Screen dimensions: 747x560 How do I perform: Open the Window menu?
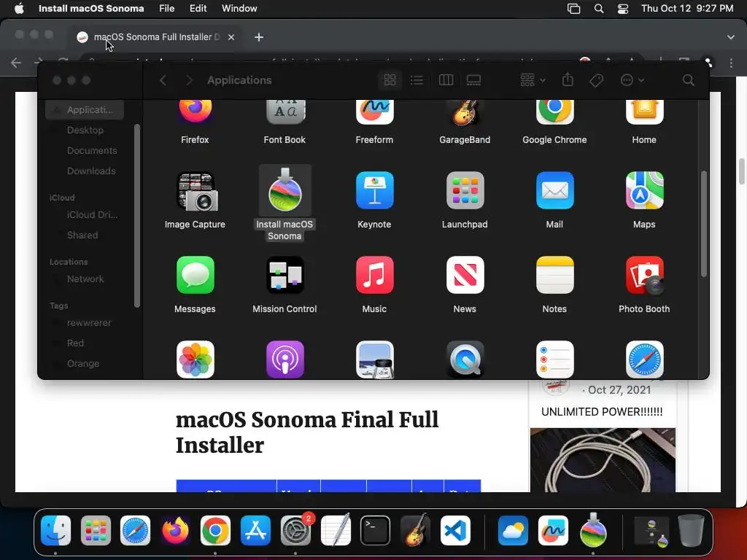pos(239,8)
